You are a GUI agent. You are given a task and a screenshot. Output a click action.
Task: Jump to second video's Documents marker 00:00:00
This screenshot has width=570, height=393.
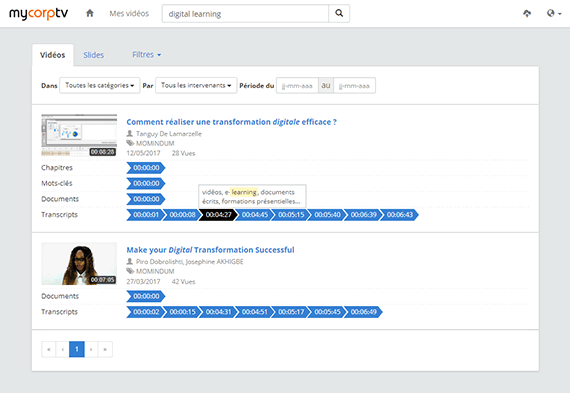point(146,296)
